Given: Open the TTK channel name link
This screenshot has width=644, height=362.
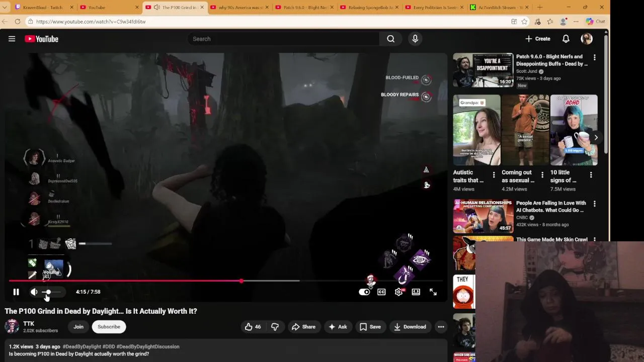Looking at the screenshot, I should pos(29,323).
